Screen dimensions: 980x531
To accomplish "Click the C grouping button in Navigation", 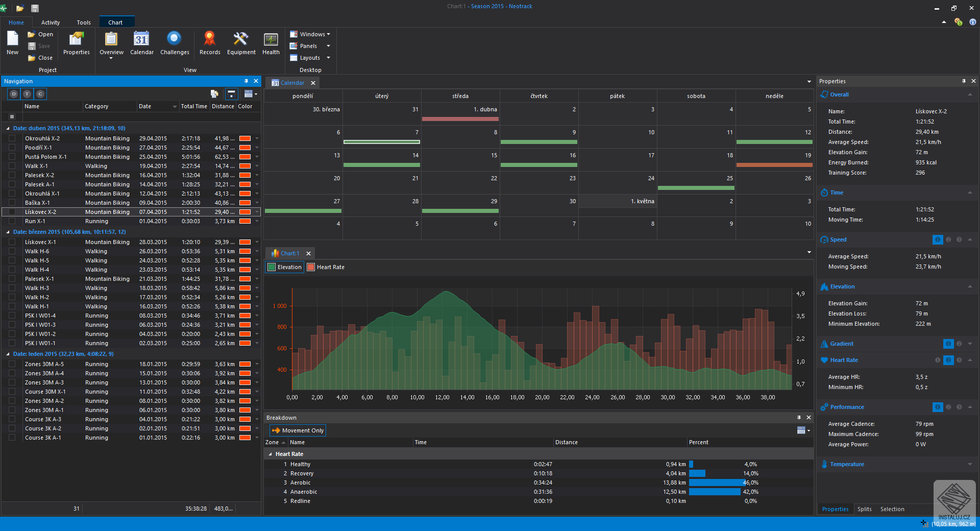I will pos(40,94).
